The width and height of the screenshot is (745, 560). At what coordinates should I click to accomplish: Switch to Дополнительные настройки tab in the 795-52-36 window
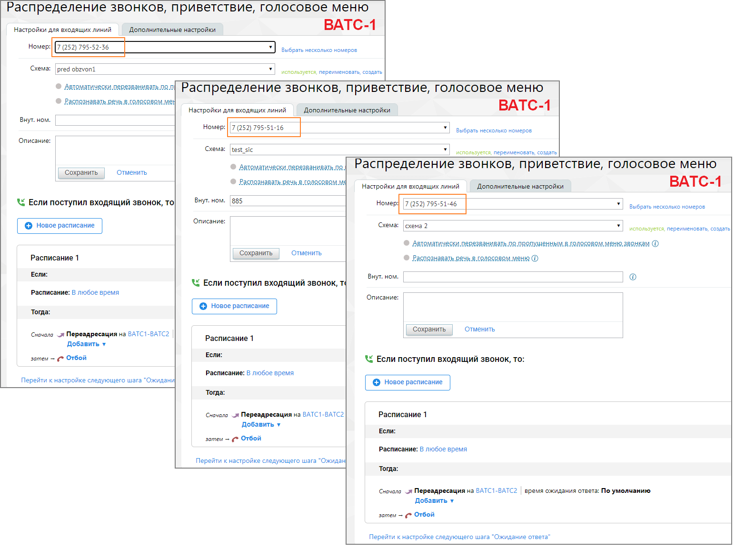click(172, 30)
